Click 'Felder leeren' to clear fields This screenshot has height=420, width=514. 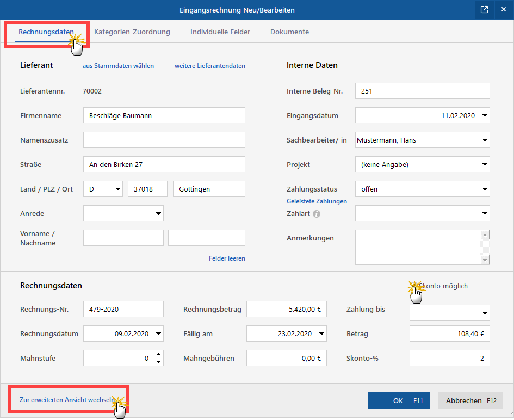coord(227,258)
